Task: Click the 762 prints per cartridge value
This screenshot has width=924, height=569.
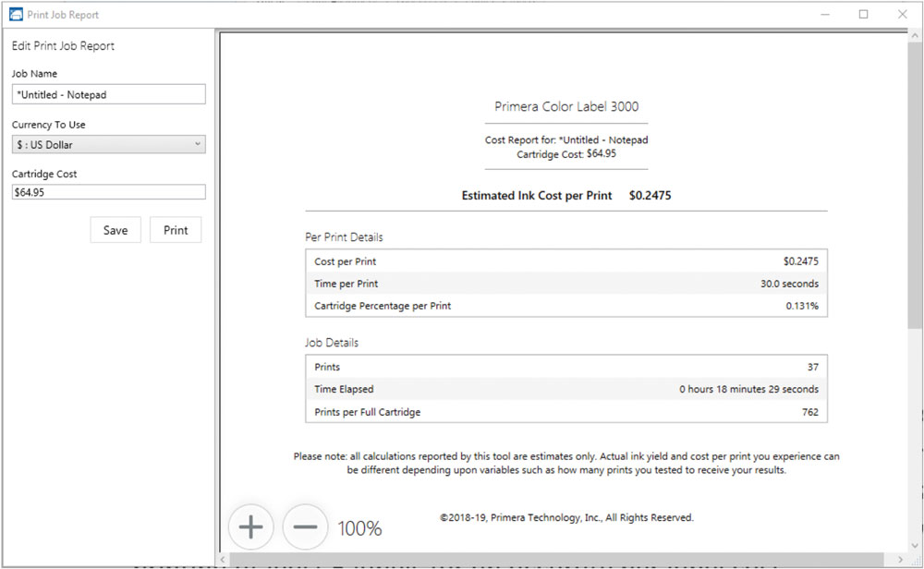Action: coord(810,412)
